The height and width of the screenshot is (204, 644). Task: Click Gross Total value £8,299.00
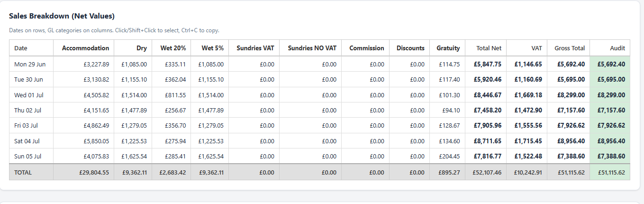click(x=569, y=95)
